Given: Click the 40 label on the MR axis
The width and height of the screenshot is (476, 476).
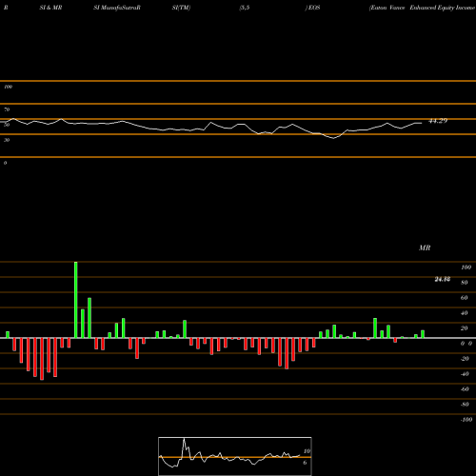Looking at the screenshot, I should tap(465, 313).
